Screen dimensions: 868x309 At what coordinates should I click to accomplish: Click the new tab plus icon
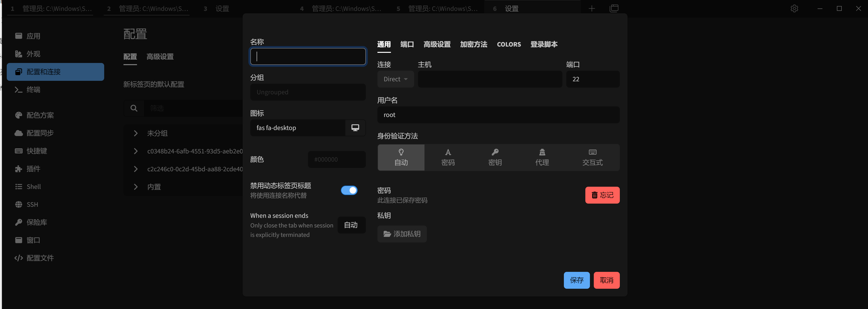tap(592, 8)
